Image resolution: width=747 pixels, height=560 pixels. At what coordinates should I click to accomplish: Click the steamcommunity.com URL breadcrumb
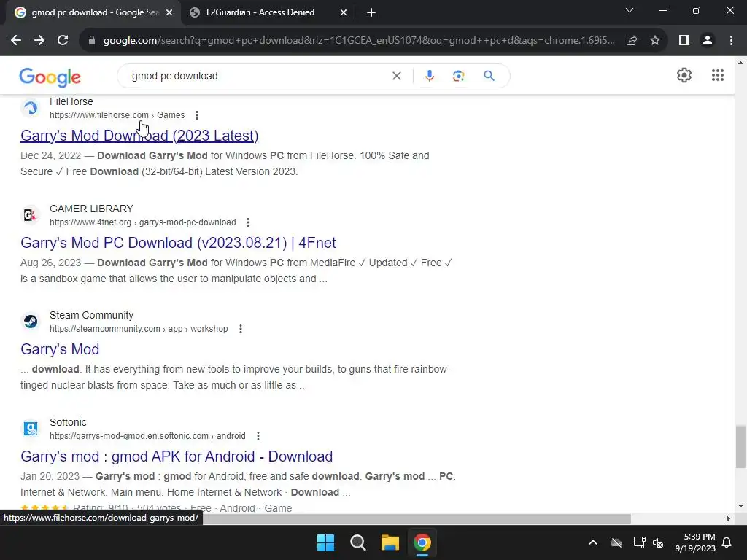click(139, 329)
